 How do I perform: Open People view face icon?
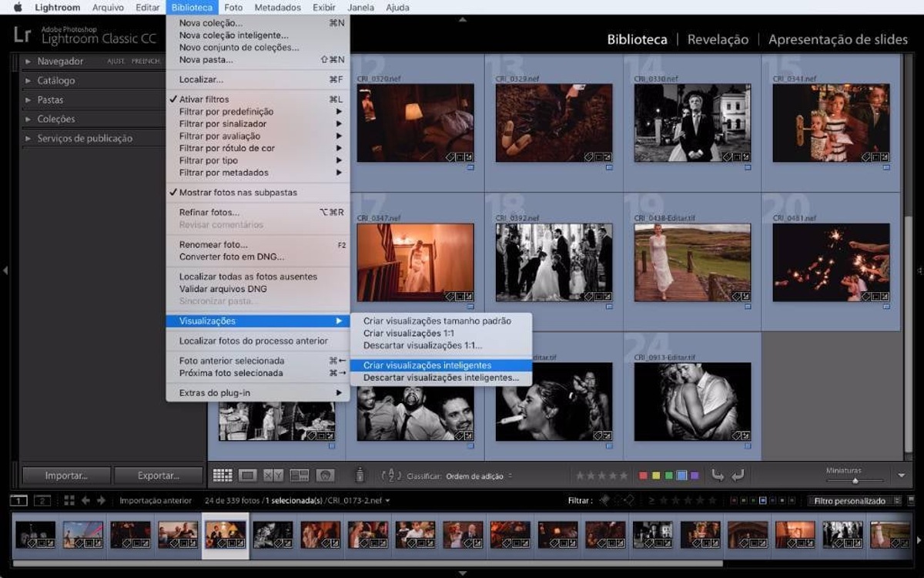[325, 476]
